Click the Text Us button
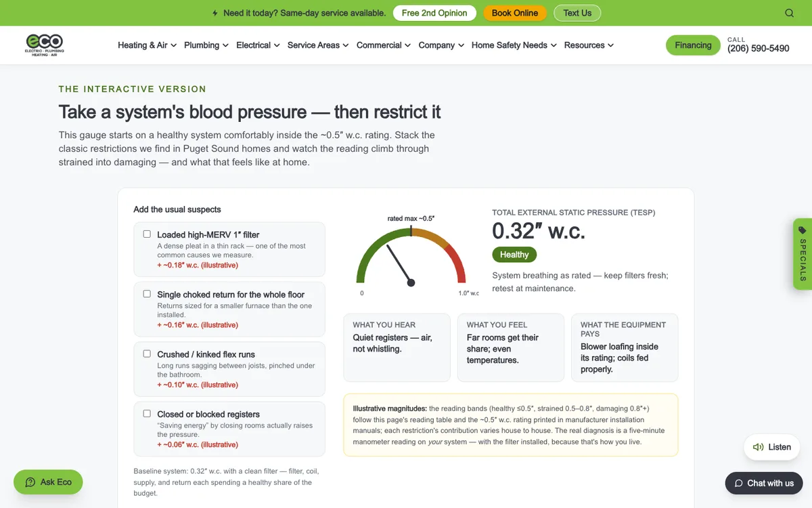The image size is (812, 508). 577,13
